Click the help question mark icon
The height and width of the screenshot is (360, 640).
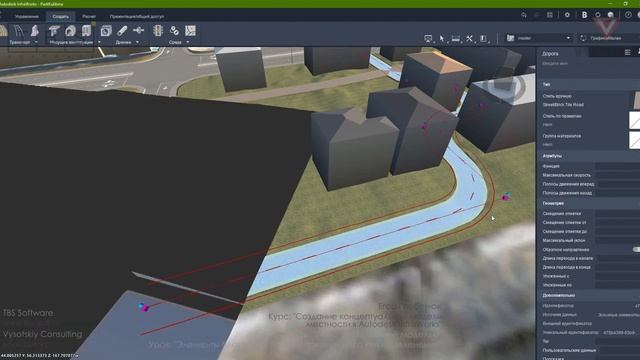(628, 15)
